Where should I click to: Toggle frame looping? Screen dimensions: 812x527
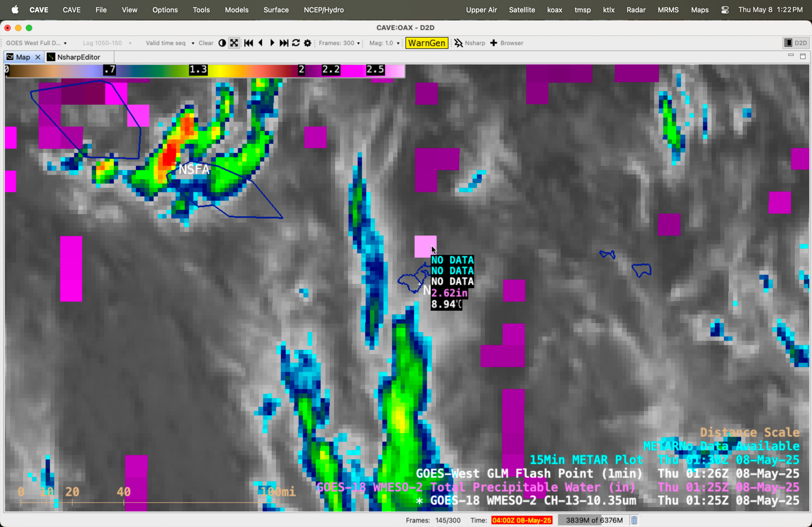point(296,43)
